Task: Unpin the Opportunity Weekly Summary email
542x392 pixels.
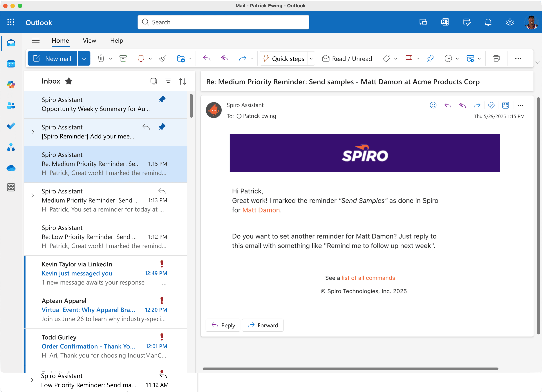Action: click(x=162, y=100)
